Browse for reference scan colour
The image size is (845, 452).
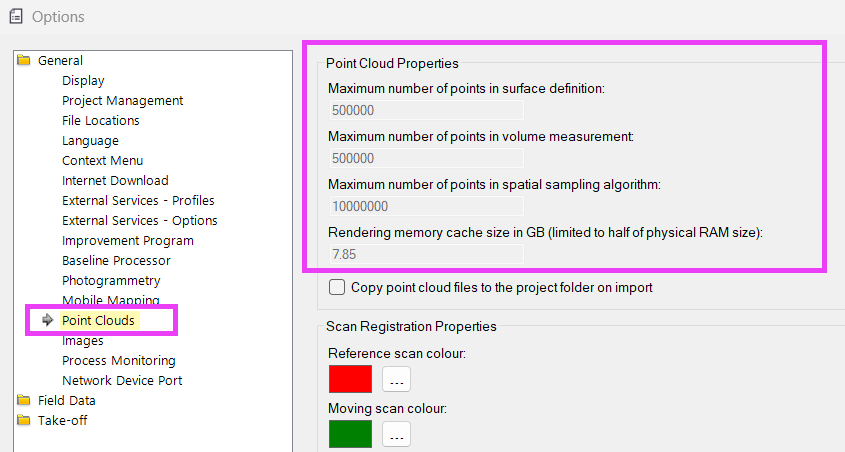(396, 380)
